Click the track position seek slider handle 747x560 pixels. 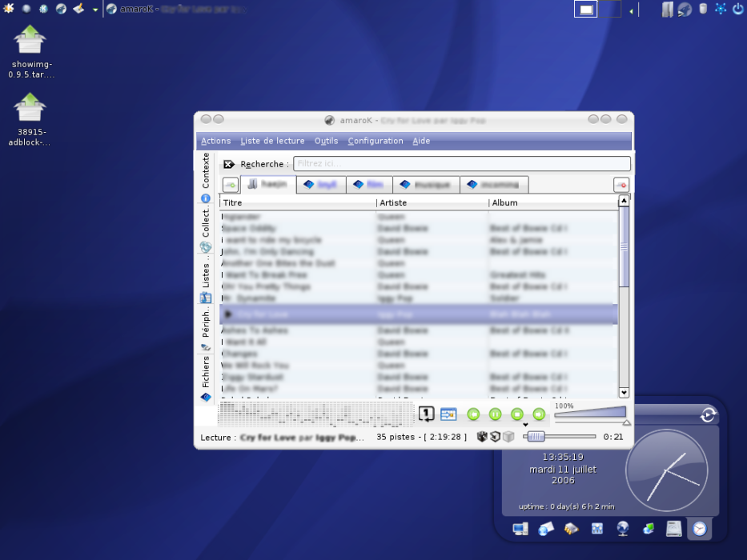(536, 437)
